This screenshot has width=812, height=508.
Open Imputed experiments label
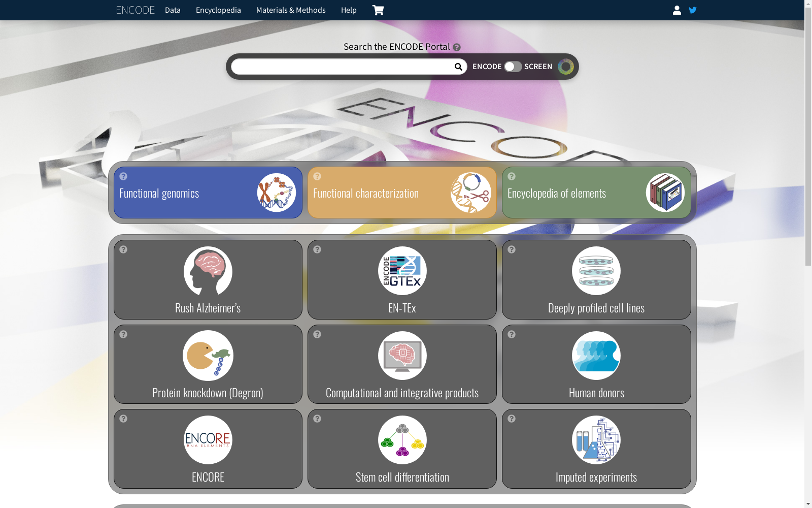596,477
